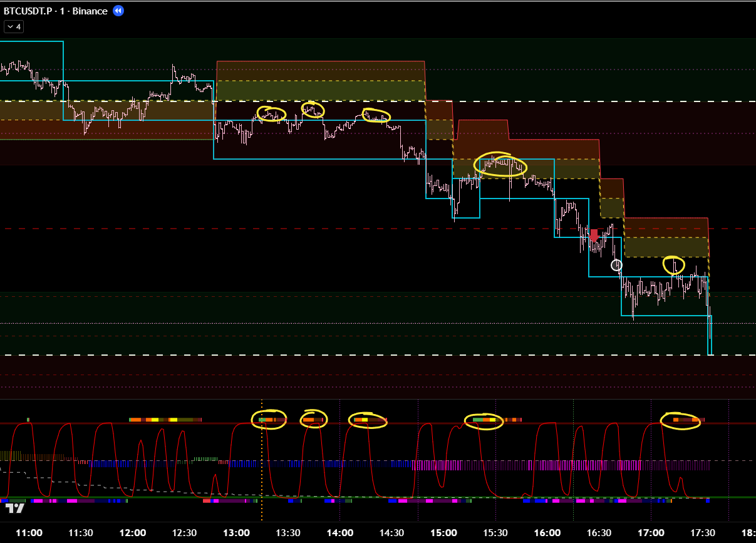Click the blue replay rewind icon
This screenshot has height=543, width=756.
[118, 11]
